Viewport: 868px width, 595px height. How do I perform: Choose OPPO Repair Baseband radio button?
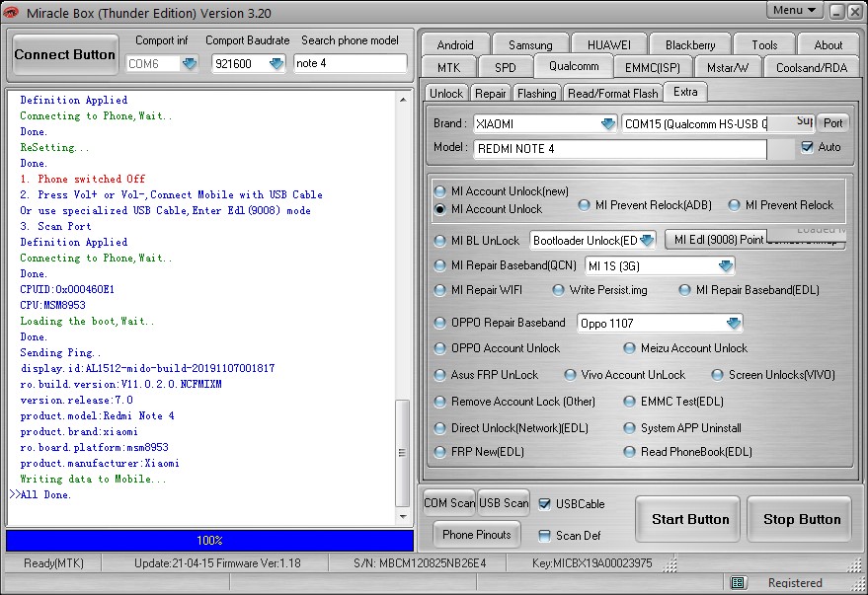click(x=439, y=323)
